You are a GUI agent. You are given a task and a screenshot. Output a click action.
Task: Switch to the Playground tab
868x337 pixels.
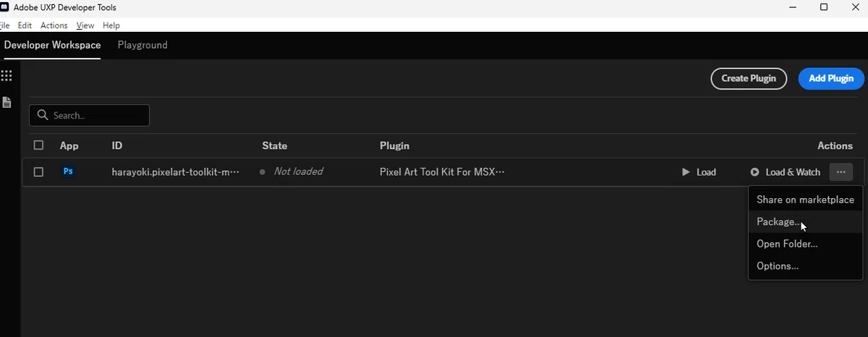tap(142, 45)
